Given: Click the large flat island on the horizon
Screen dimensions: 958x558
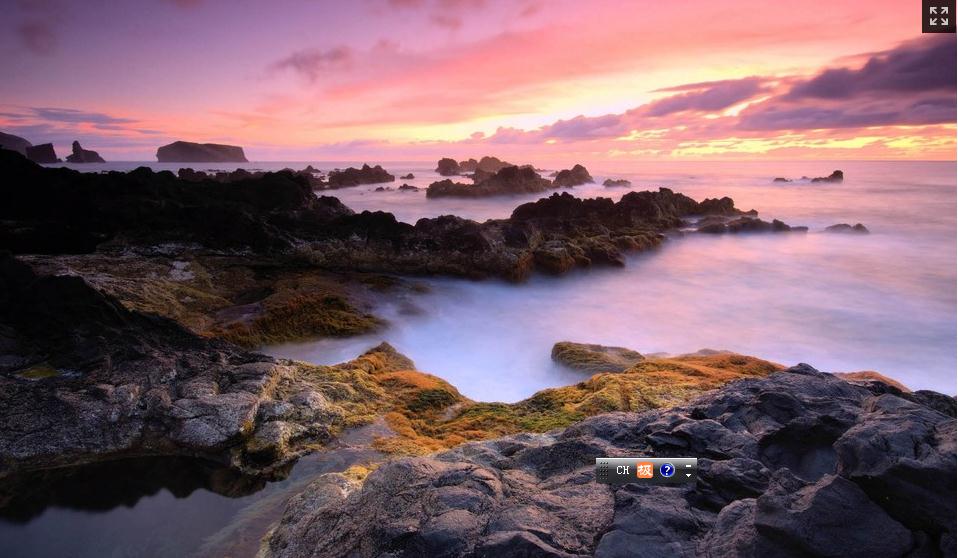Looking at the screenshot, I should (201, 152).
